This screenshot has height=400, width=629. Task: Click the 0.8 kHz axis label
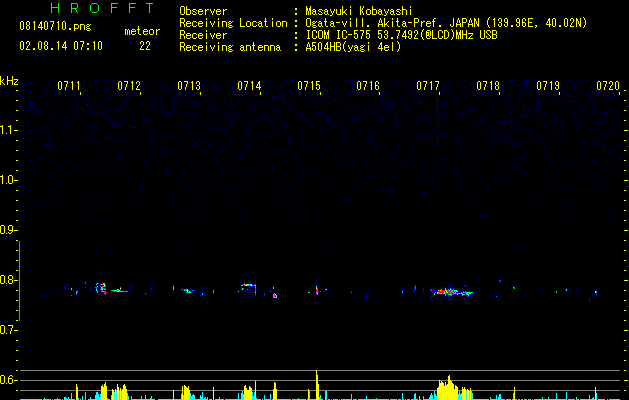[x=8, y=280]
